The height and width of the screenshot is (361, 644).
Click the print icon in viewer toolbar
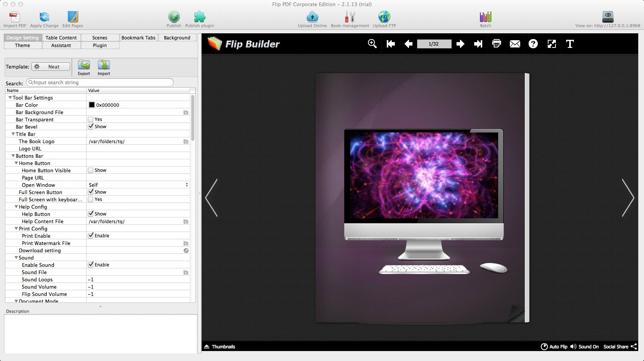(x=496, y=44)
